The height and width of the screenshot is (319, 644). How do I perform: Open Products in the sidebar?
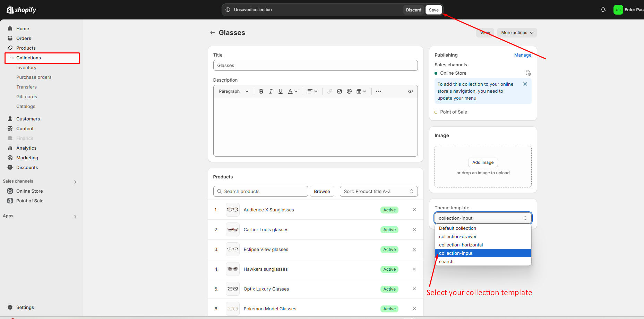[26, 48]
